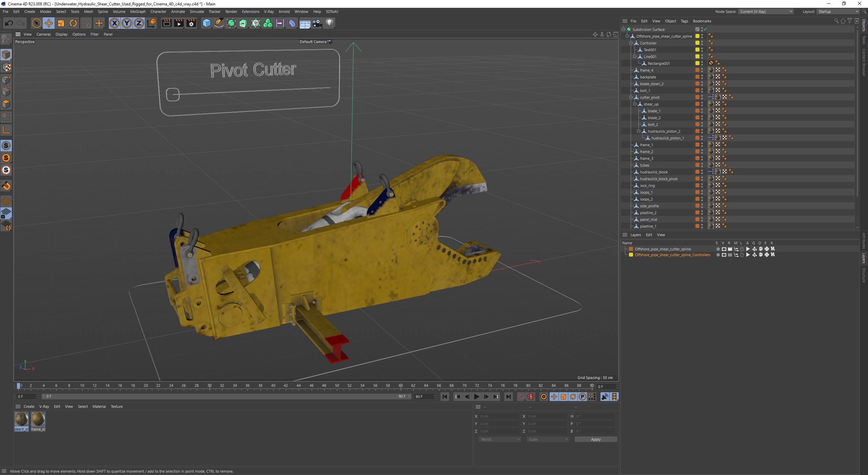
Task: Collapse the cutter_pivot tree node
Action: [631, 97]
